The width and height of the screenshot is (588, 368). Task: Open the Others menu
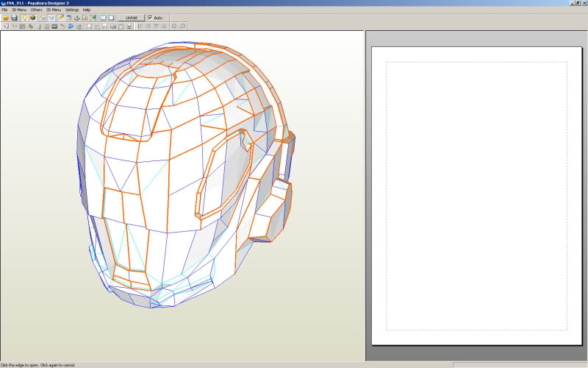point(36,10)
